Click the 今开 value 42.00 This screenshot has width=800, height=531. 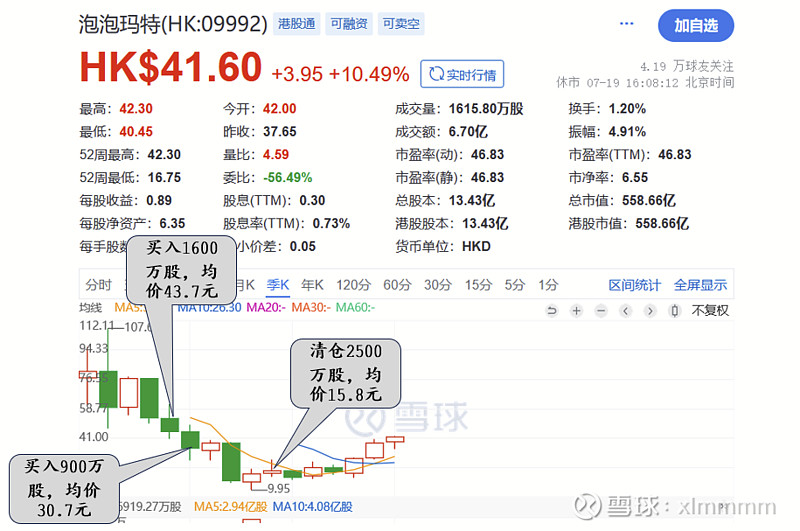click(280, 109)
